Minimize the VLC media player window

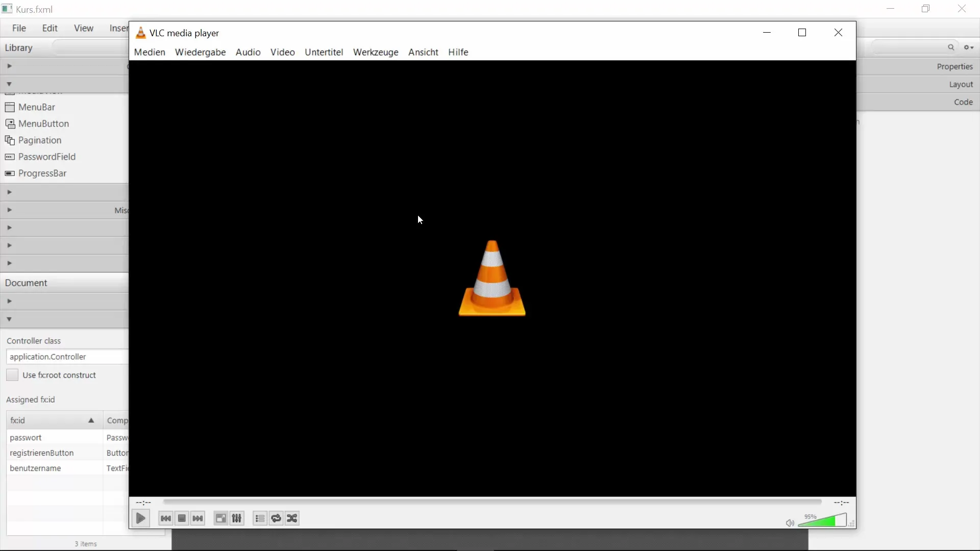767,33
